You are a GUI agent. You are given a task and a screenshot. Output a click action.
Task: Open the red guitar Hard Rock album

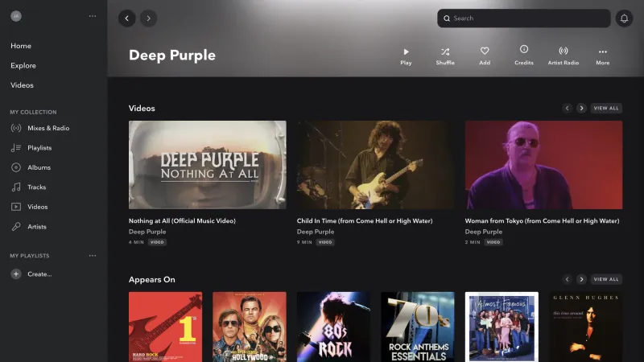tap(165, 327)
